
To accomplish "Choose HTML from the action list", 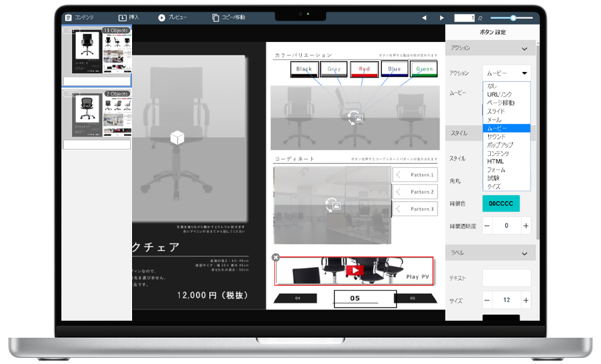I will [506, 161].
